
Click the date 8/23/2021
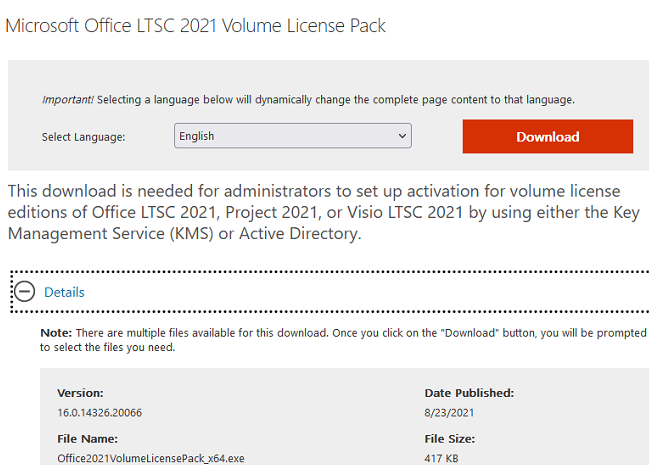(x=449, y=413)
